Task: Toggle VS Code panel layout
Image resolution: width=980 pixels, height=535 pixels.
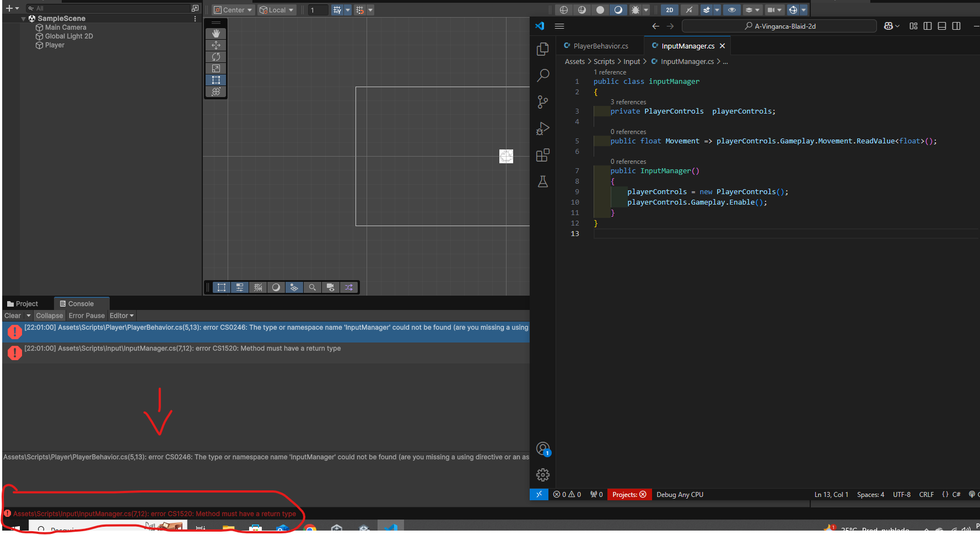Action: [x=942, y=26]
